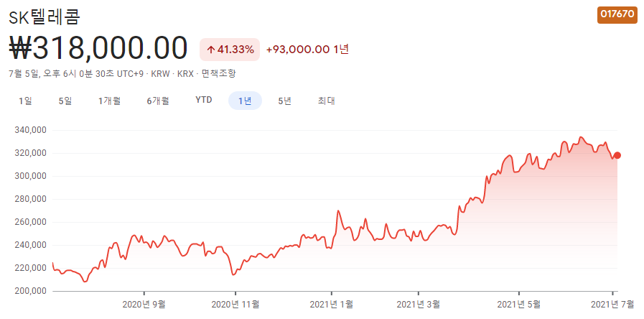The width and height of the screenshot is (644, 319).
Task: Click the 면책조항 disclaimer link
Action: pyautogui.click(x=218, y=73)
